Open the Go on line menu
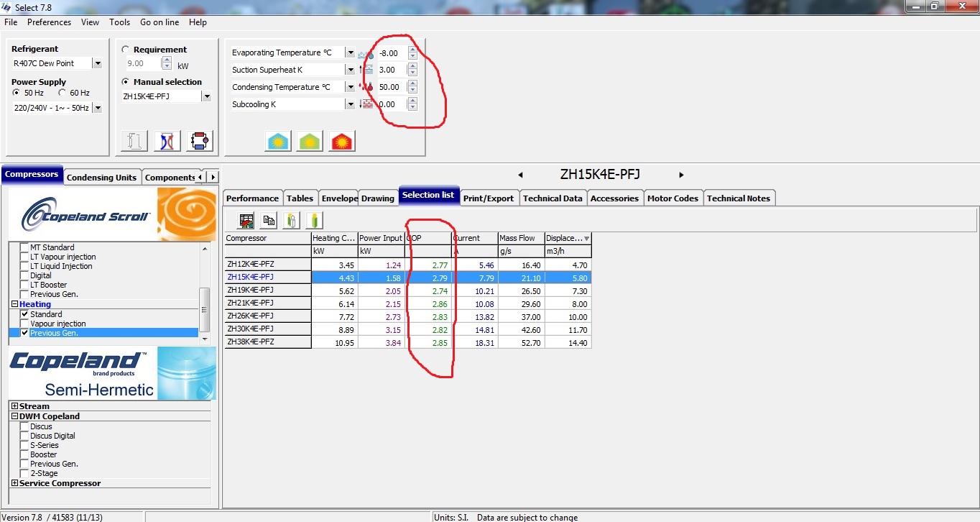This screenshot has width=980, height=522. (160, 22)
